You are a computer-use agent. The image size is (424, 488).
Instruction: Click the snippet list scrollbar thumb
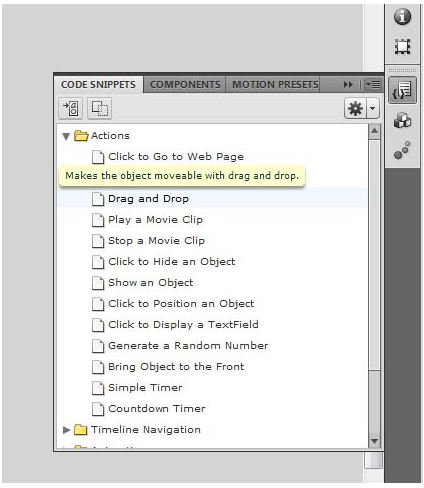374,255
